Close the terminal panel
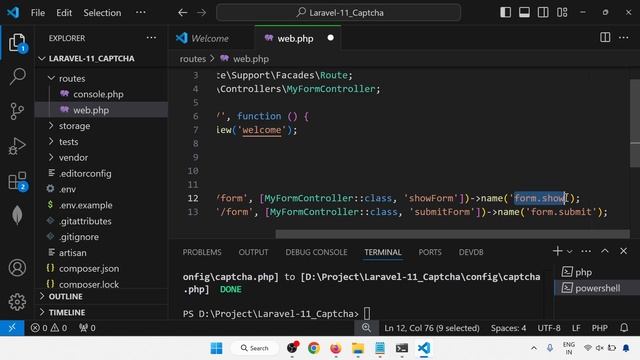The height and width of the screenshot is (360, 640). (623, 251)
